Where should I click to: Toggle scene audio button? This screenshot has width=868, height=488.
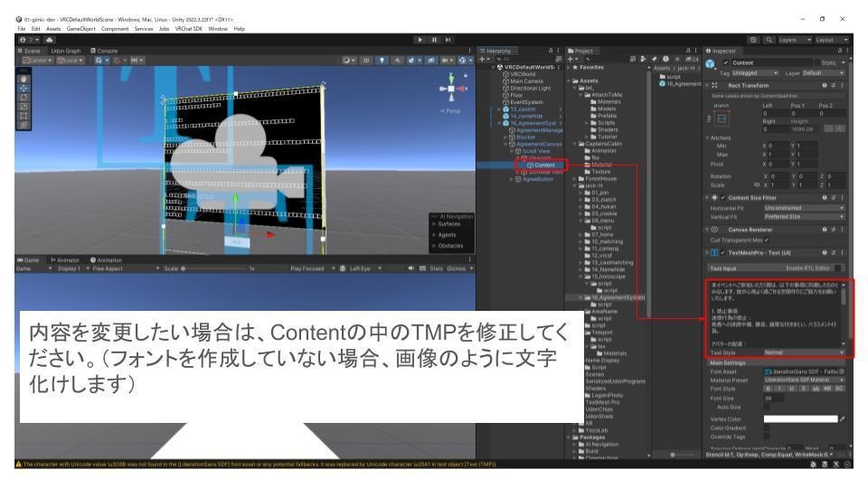(x=398, y=61)
